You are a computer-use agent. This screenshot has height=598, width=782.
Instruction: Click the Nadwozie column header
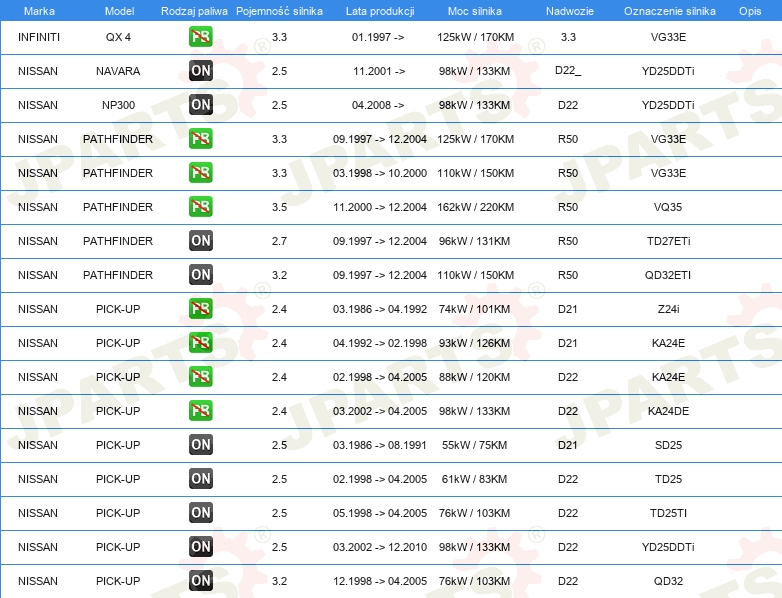pyautogui.click(x=570, y=11)
